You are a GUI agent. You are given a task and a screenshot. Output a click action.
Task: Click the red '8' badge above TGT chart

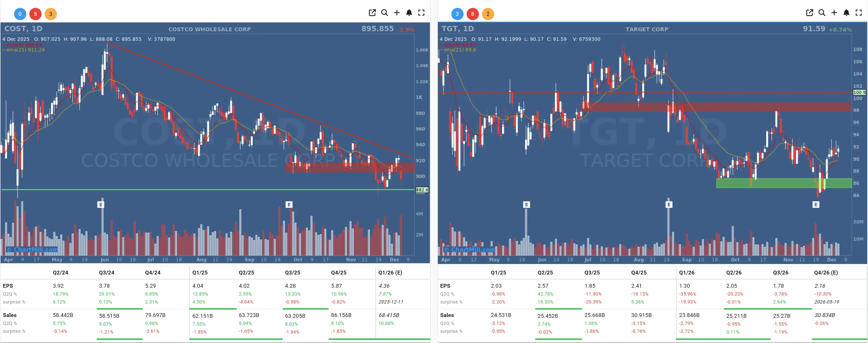coord(473,14)
